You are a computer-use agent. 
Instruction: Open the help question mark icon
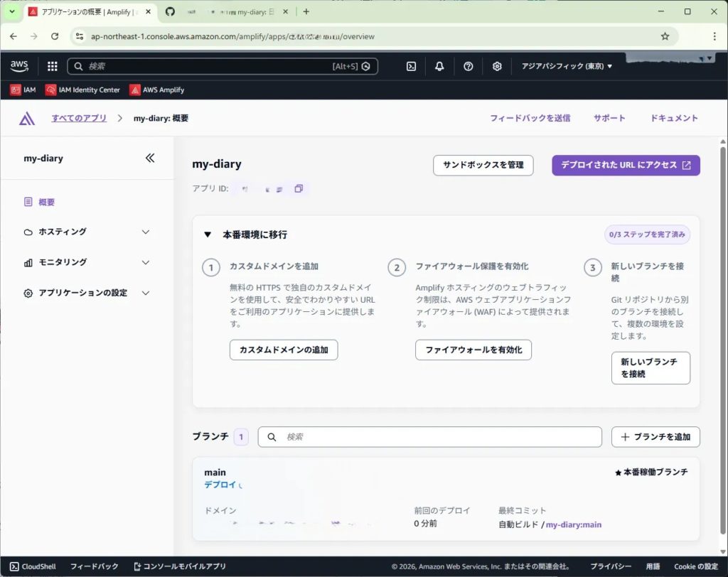coord(468,66)
